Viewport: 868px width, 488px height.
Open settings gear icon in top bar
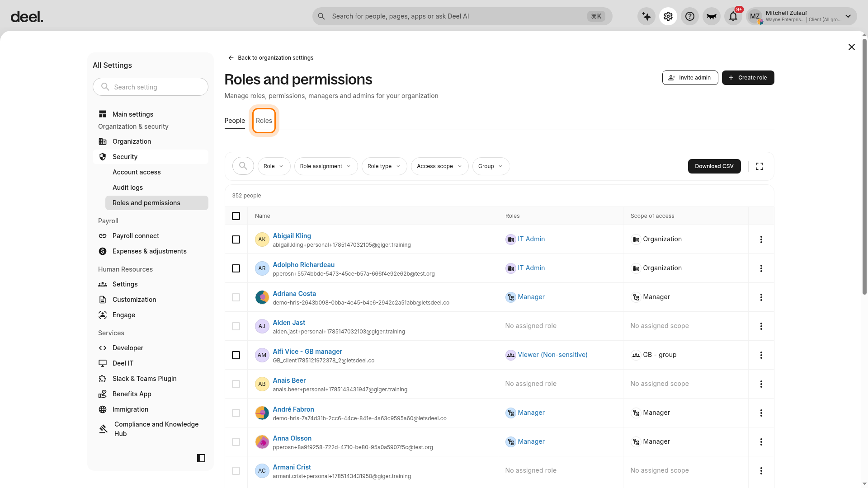668,16
